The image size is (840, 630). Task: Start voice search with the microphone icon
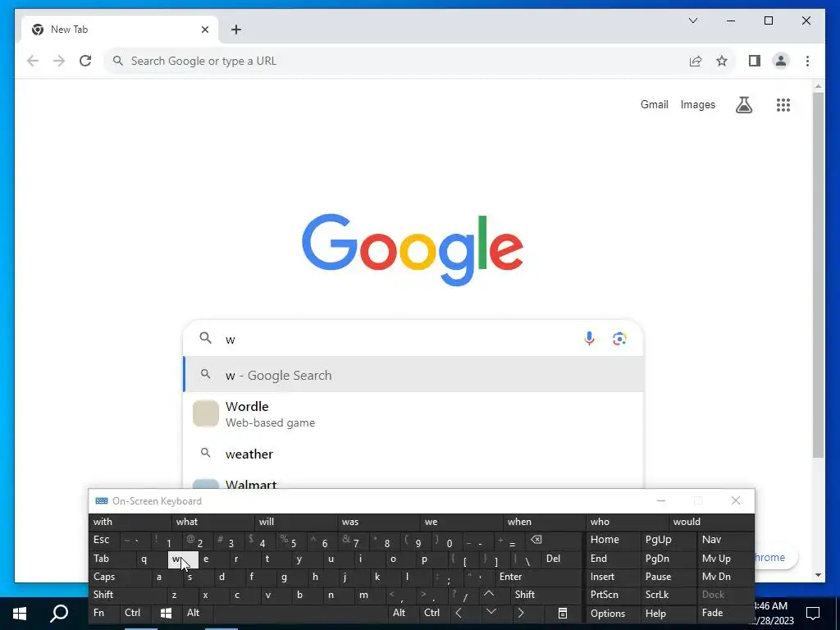pos(589,339)
